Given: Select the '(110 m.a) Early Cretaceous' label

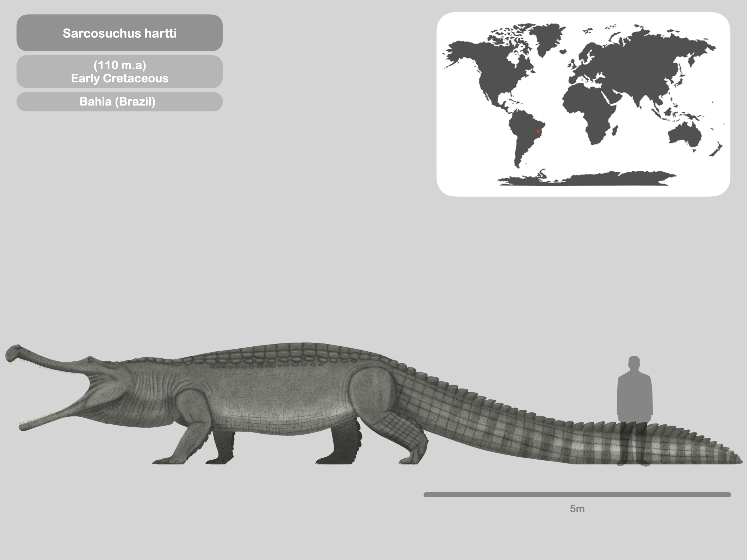Looking at the screenshot, I should click(120, 72).
